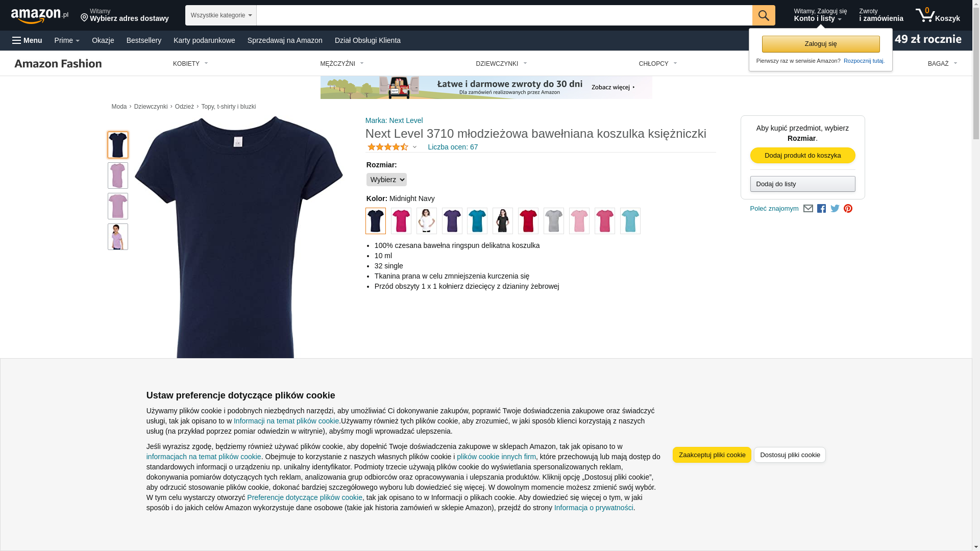Share product on Pinterest icon
The height and width of the screenshot is (551, 980).
848,209
